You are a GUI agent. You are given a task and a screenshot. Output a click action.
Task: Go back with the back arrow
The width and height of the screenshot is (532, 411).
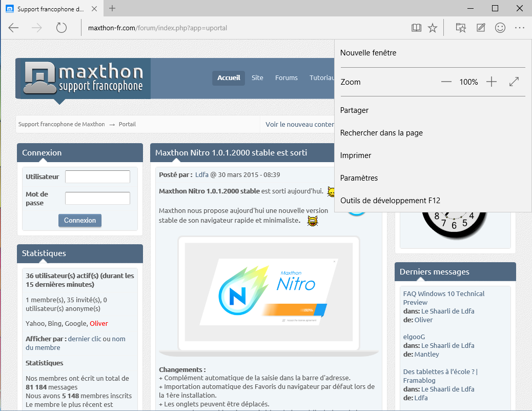coord(13,28)
